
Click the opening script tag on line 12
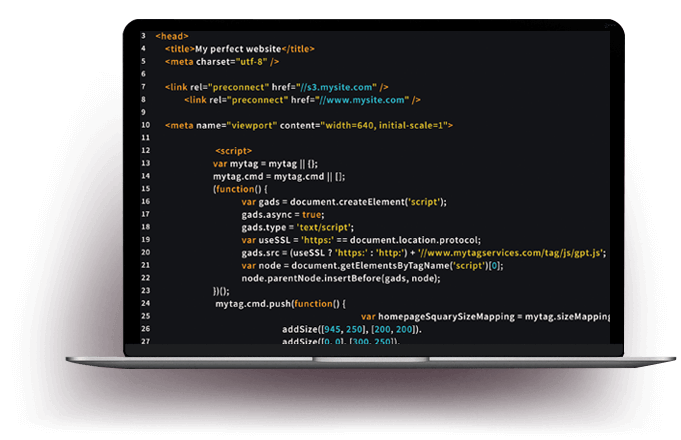pos(233,150)
